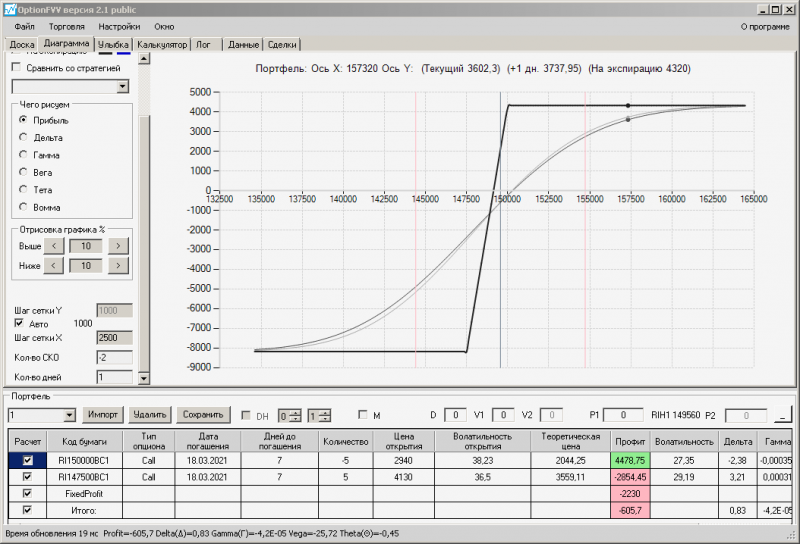The height and width of the screenshot is (544, 800).
Task: Select the Дельта radio button
Action: tap(24, 138)
